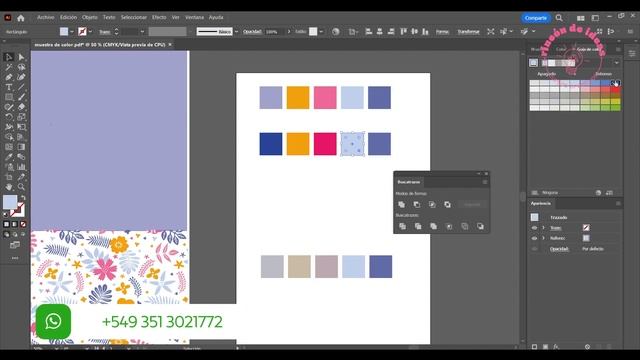The image size is (640, 360).
Task: Open harmony rules dropdown in Guía de color
Action: tap(616, 63)
